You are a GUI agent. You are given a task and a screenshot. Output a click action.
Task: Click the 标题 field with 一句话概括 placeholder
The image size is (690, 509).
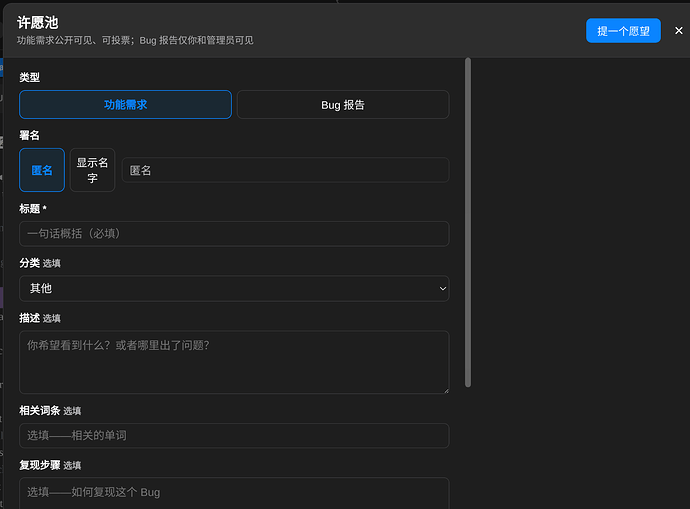tap(234, 234)
